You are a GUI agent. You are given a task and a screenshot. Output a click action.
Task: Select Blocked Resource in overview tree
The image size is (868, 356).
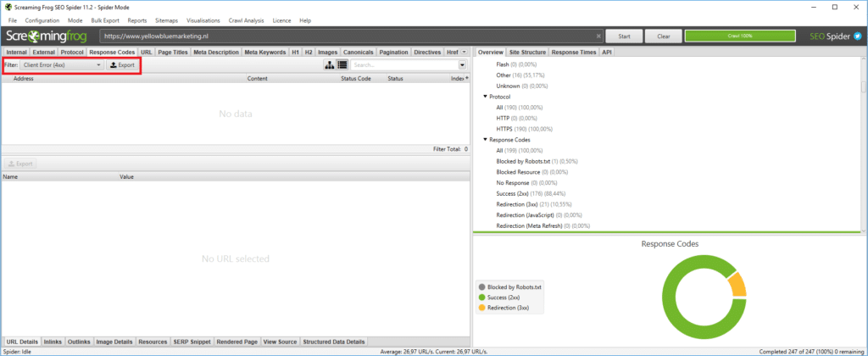point(532,172)
